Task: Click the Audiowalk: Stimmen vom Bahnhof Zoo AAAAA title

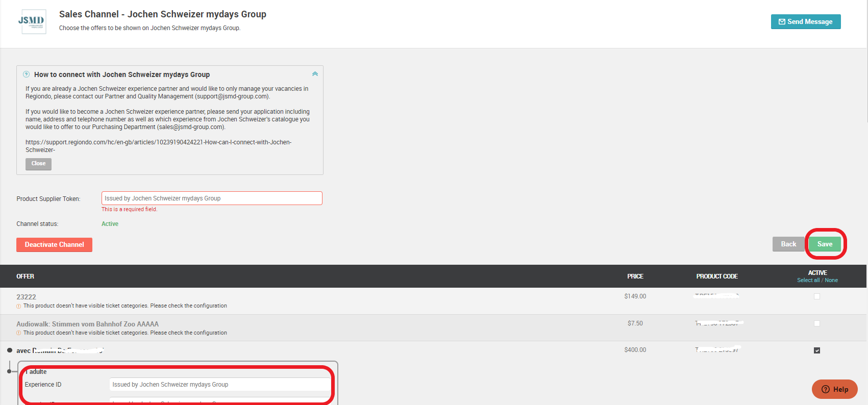Action: click(87, 324)
